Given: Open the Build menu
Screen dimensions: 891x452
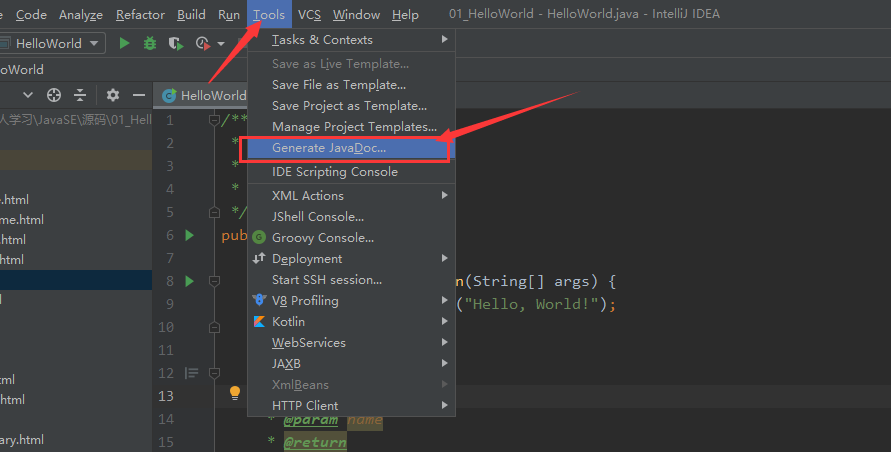Looking at the screenshot, I should tap(191, 14).
